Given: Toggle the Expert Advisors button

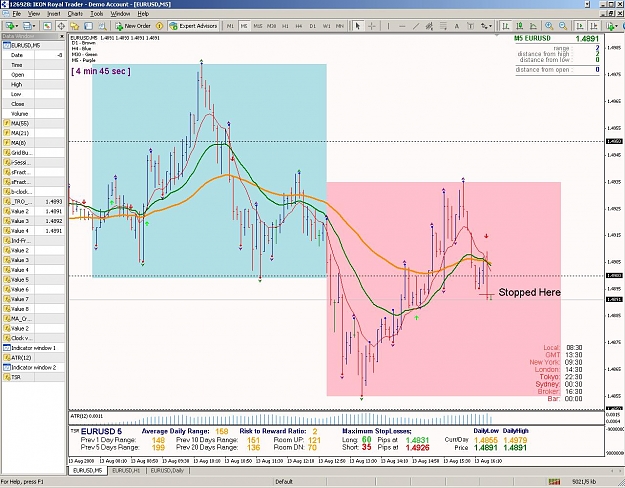Looking at the screenshot, I should pos(193,26).
